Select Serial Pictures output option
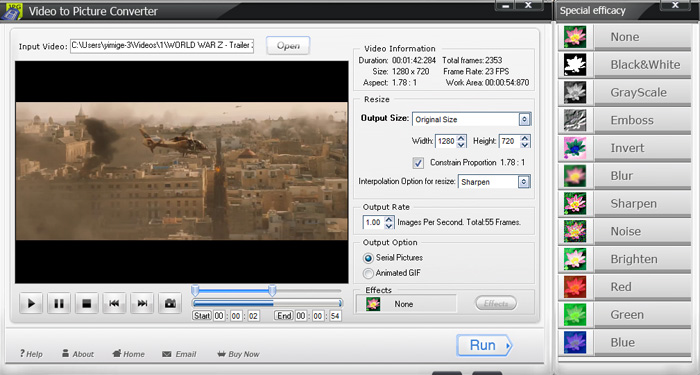The height and width of the screenshot is (375, 700). tap(368, 258)
